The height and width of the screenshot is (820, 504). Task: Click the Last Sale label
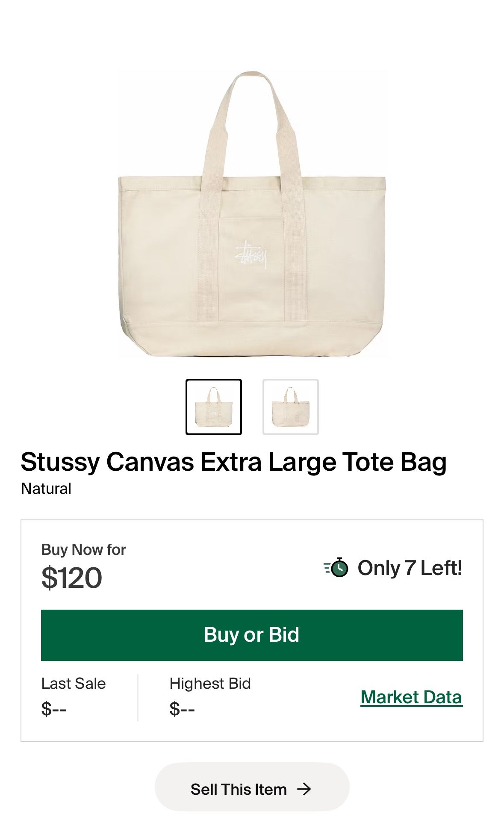coord(74,683)
